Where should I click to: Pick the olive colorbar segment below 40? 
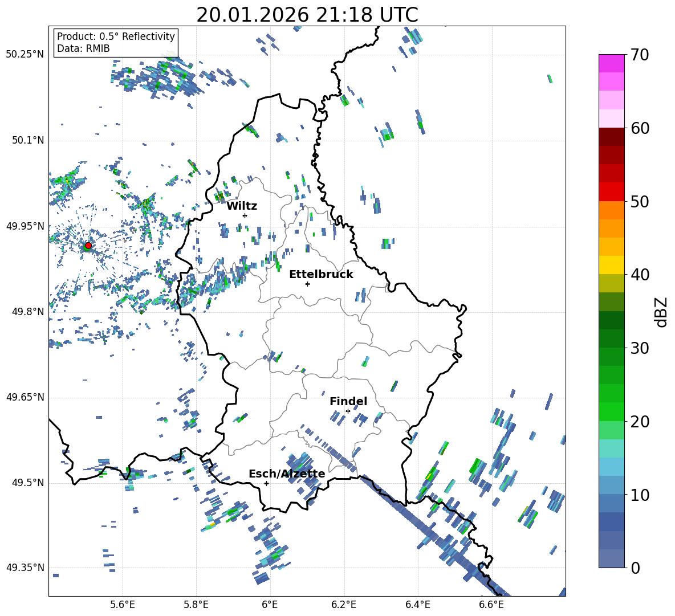click(x=611, y=283)
